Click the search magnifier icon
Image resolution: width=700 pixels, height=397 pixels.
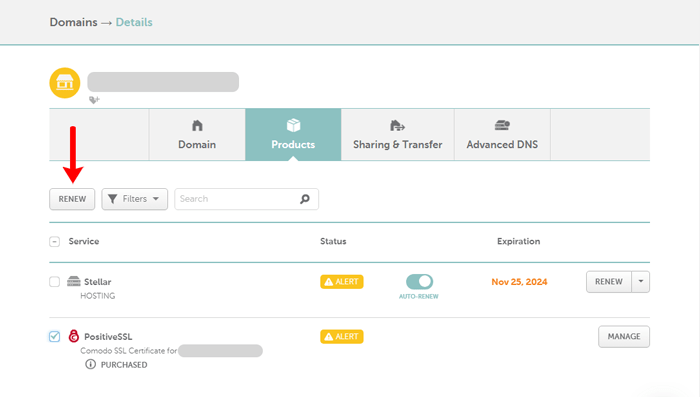305,199
